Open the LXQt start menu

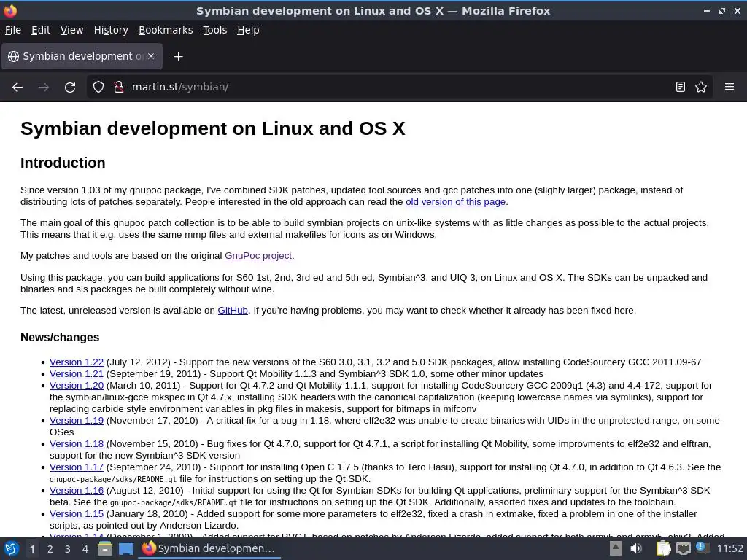pyautogui.click(x=12, y=548)
